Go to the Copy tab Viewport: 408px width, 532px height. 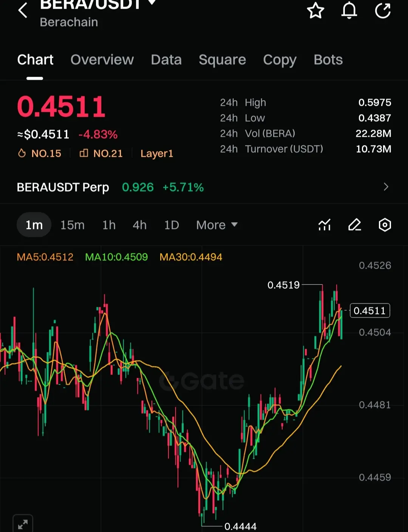pos(280,60)
